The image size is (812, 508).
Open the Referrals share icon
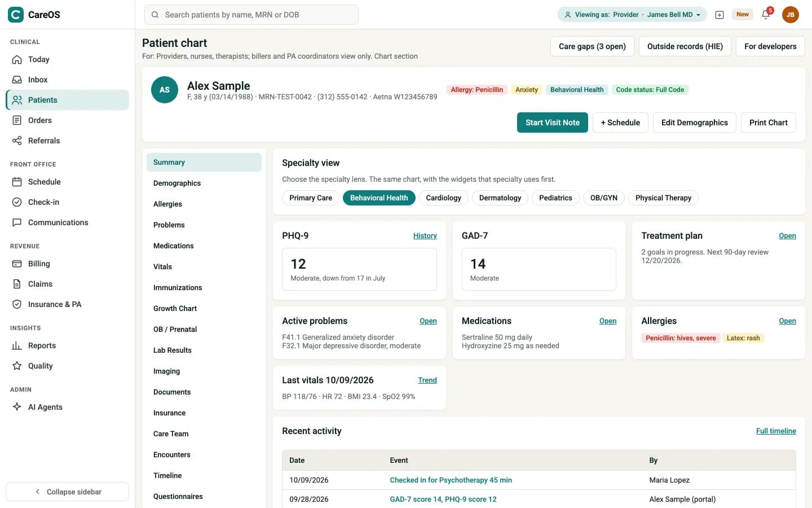click(17, 141)
